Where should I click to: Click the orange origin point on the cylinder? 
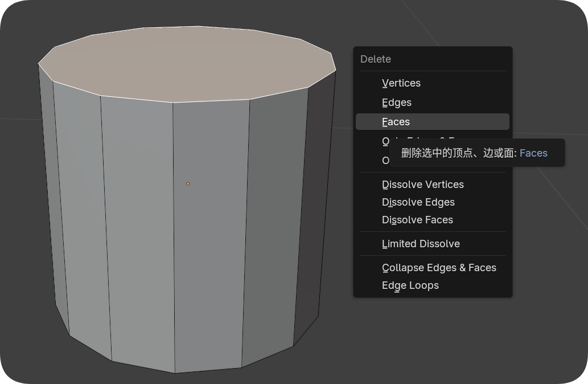point(188,183)
